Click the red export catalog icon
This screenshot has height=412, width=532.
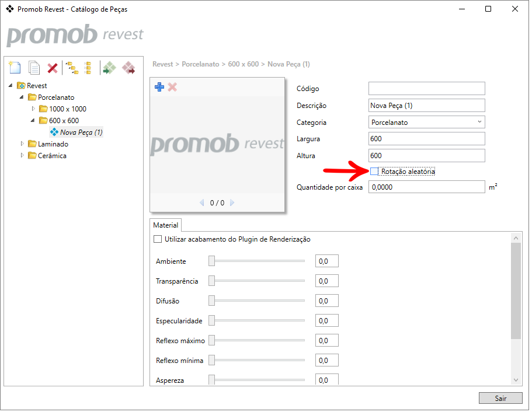point(128,68)
